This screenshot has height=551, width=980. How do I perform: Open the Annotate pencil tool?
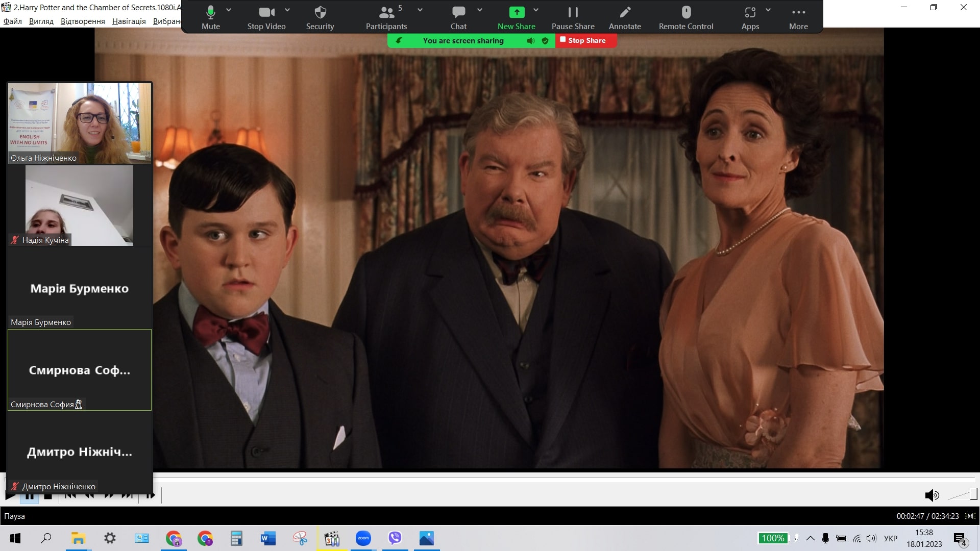click(625, 18)
